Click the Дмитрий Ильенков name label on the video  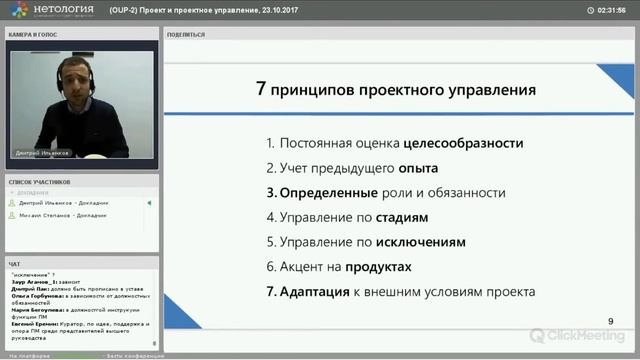tap(42, 153)
